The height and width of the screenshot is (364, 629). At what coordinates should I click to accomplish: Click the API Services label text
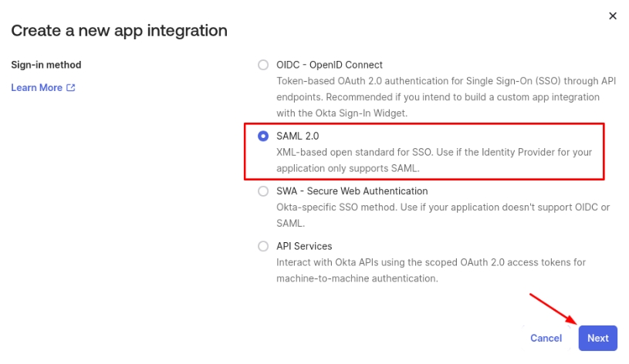pos(304,247)
